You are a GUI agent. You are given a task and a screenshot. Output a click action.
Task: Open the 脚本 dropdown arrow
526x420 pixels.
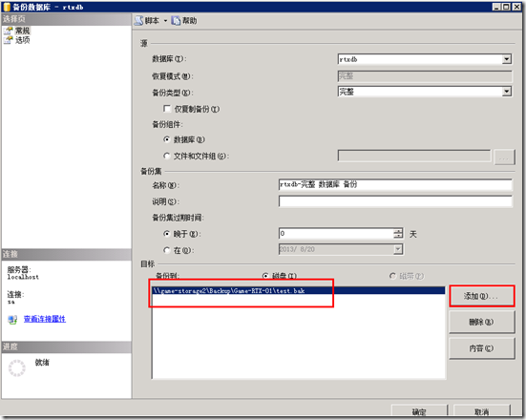point(165,21)
